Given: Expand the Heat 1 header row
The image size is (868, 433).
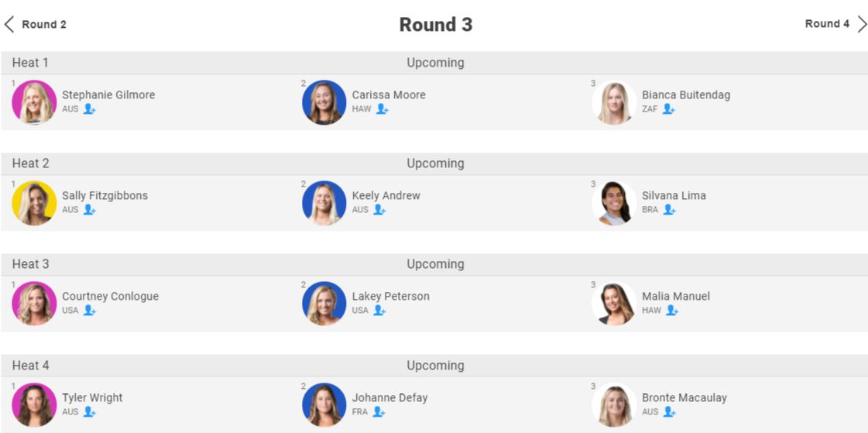Looking at the screenshot, I should [434, 63].
